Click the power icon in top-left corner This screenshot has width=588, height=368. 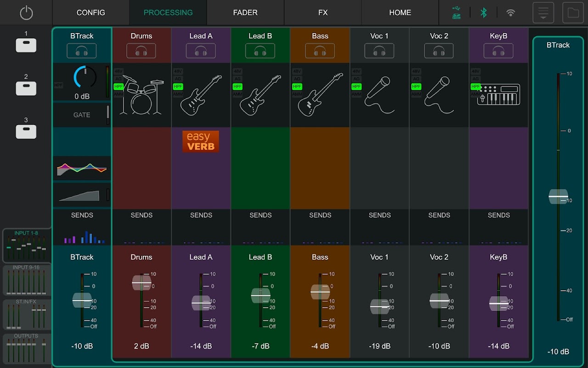coord(26,12)
